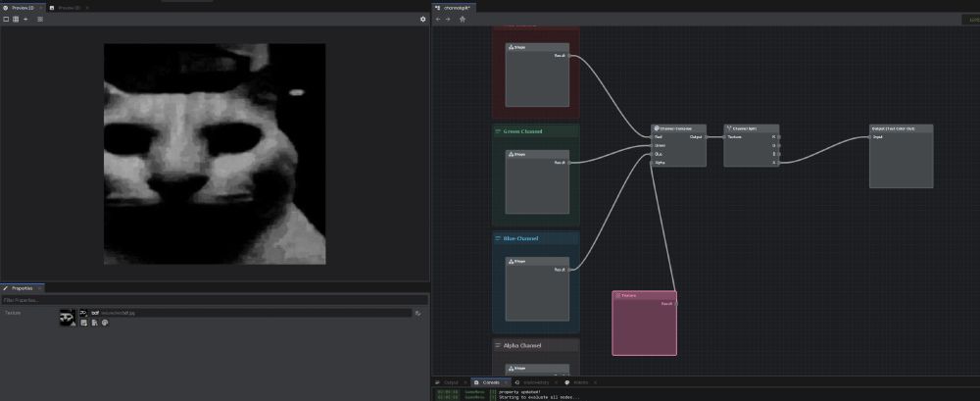Click the R output port on Channel Split

pyautogui.click(x=779, y=137)
